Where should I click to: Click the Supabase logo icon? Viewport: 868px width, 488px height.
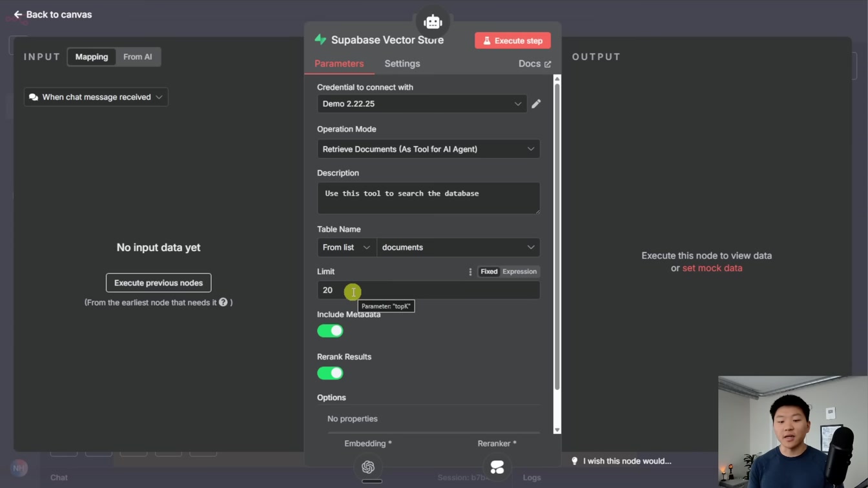pyautogui.click(x=321, y=39)
